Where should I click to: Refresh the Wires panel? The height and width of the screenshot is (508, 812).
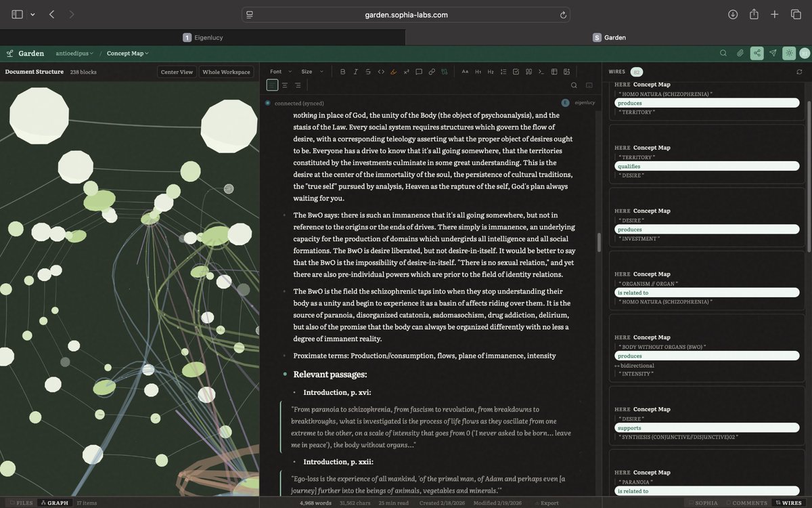pyautogui.click(x=799, y=72)
